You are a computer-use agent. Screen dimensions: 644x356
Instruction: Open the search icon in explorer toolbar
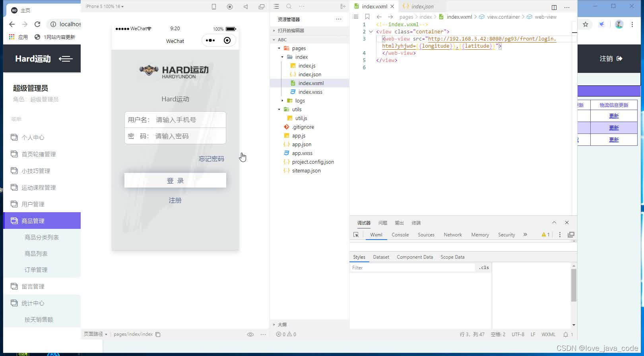pyautogui.click(x=289, y=6)
